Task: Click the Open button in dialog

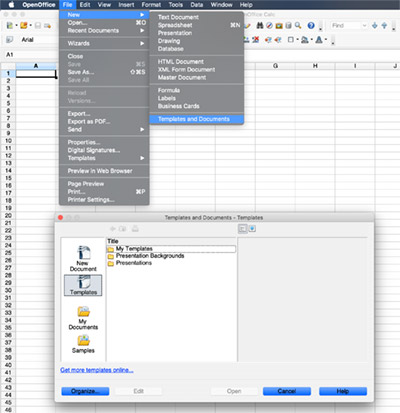Action: (x=234, y=391)
